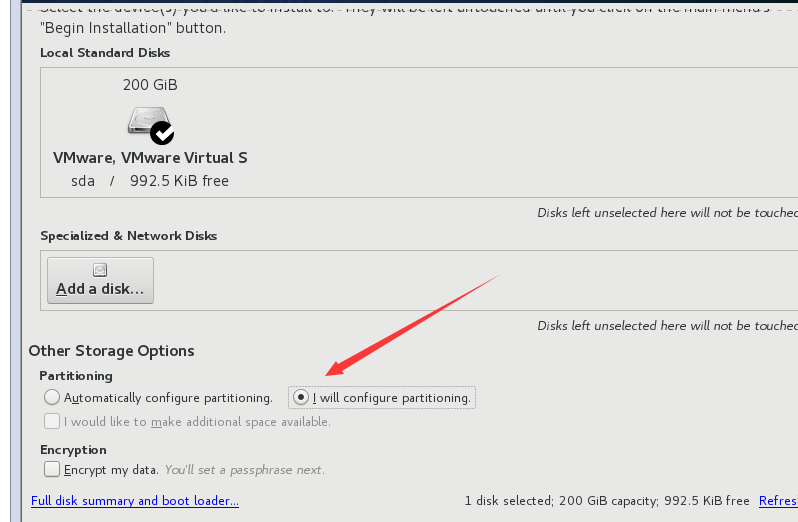798x522 pixels.
Task: Click the sda 992.5 KiB free text
Action: (150, 181)
